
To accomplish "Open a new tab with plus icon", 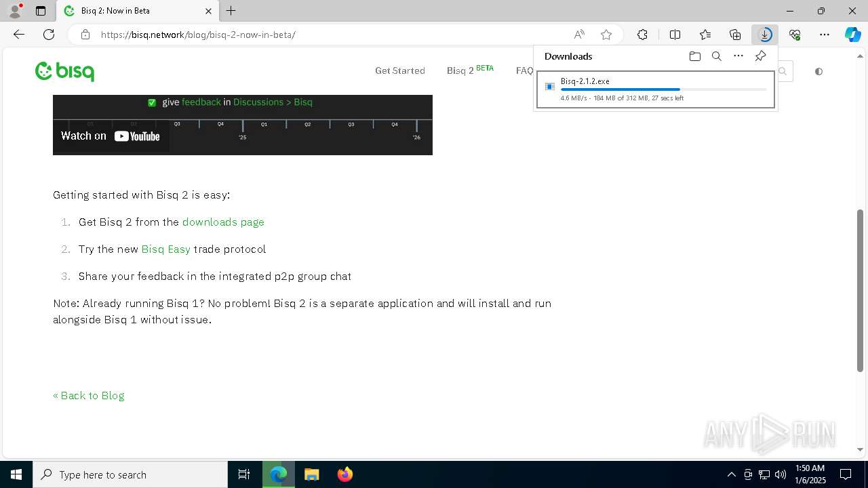I will [231, 11].
